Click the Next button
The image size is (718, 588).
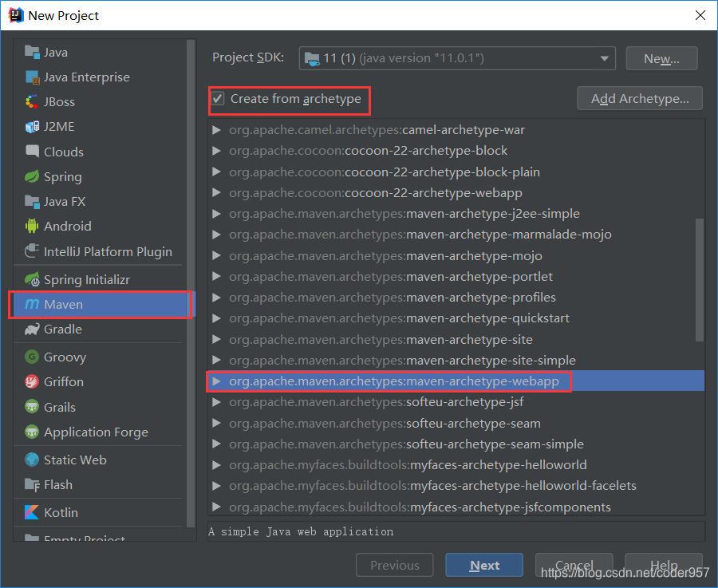tap(484, 565)
